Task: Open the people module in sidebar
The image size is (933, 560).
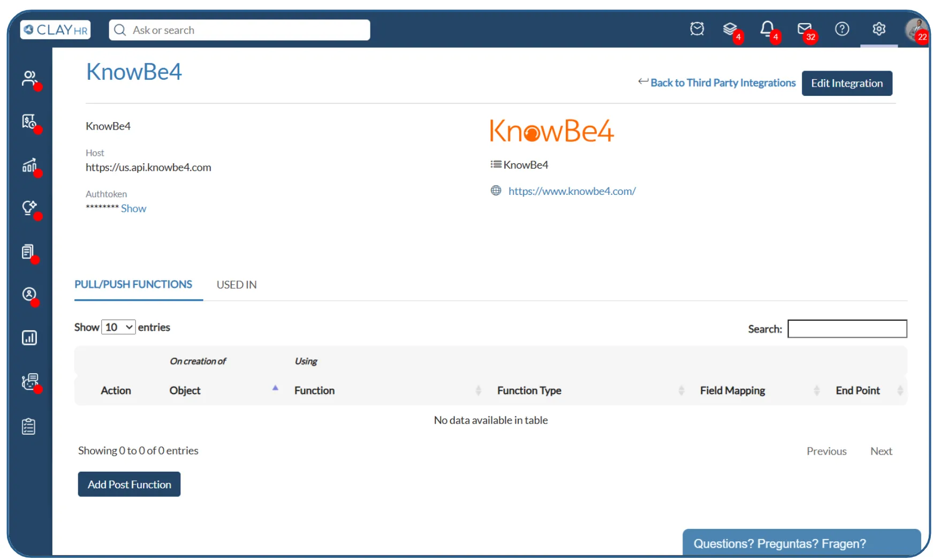Action: (x=29, y=79)
